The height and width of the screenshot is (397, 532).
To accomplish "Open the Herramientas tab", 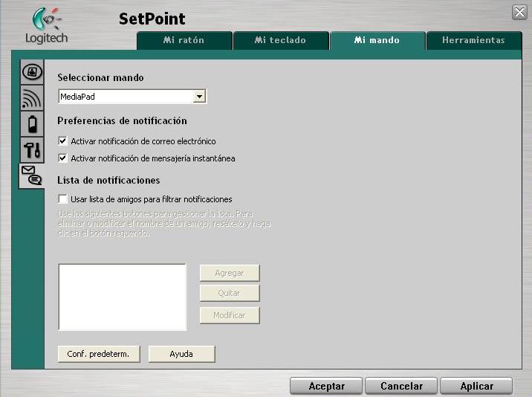I will tap(473, 40).
